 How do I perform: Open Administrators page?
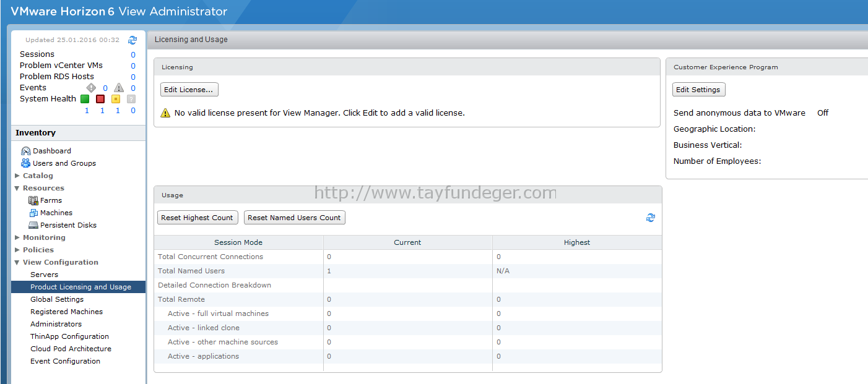tap(56, 324)
